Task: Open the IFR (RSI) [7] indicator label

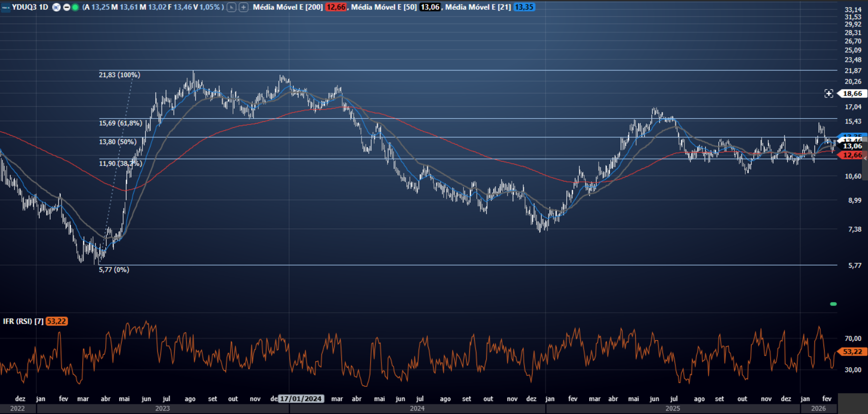Action: click(x=23, y=321)
